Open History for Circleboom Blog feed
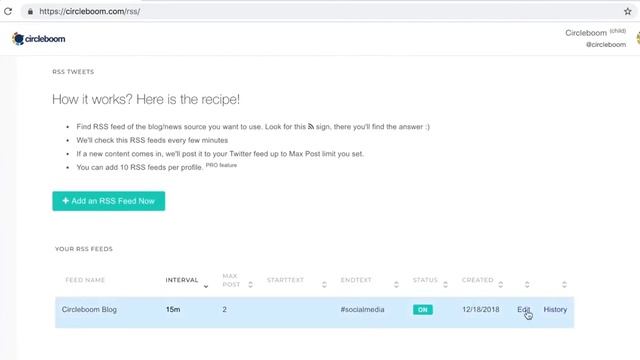The width and height of the screenshot is (640, 360). coord(555,309)
